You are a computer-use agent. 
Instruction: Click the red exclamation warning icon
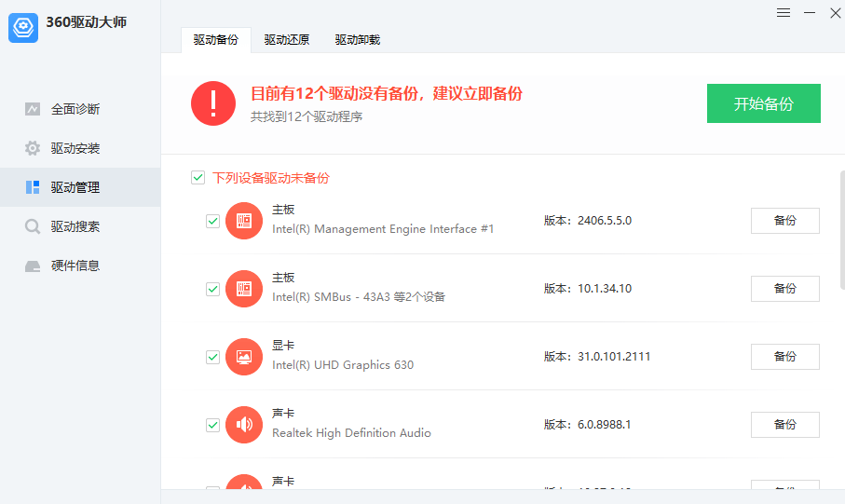[x=213, y=103]
